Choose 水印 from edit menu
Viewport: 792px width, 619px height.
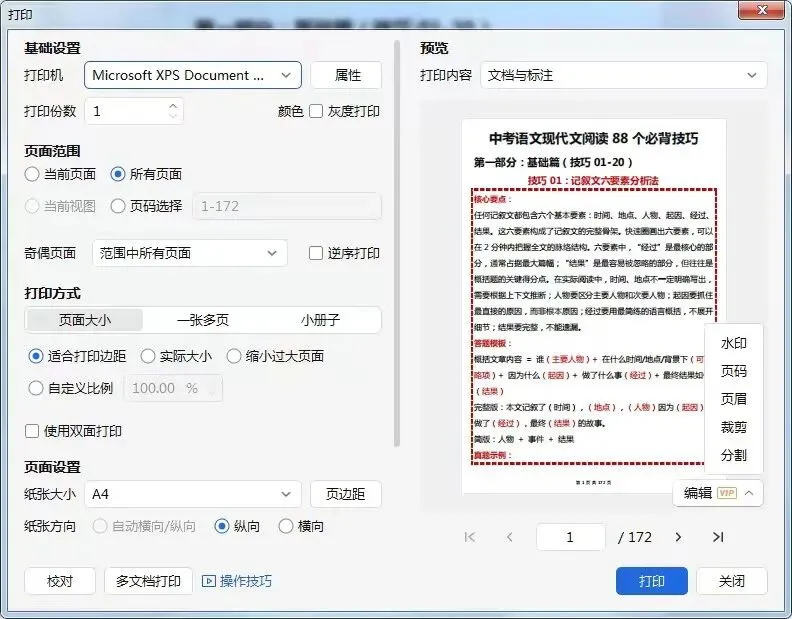click(733, 343)
